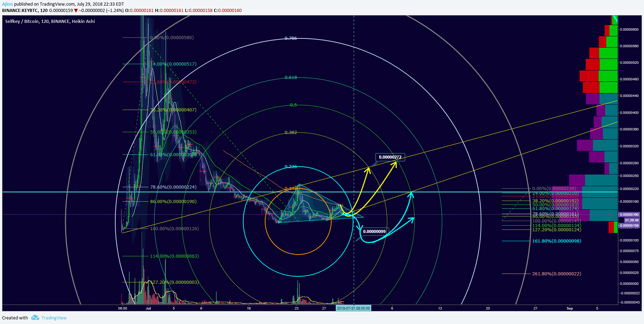This screenshot has width=644, height=324.
Task: Click the 261.80%(0.00000022) extension label
Action: click(557, 274)
